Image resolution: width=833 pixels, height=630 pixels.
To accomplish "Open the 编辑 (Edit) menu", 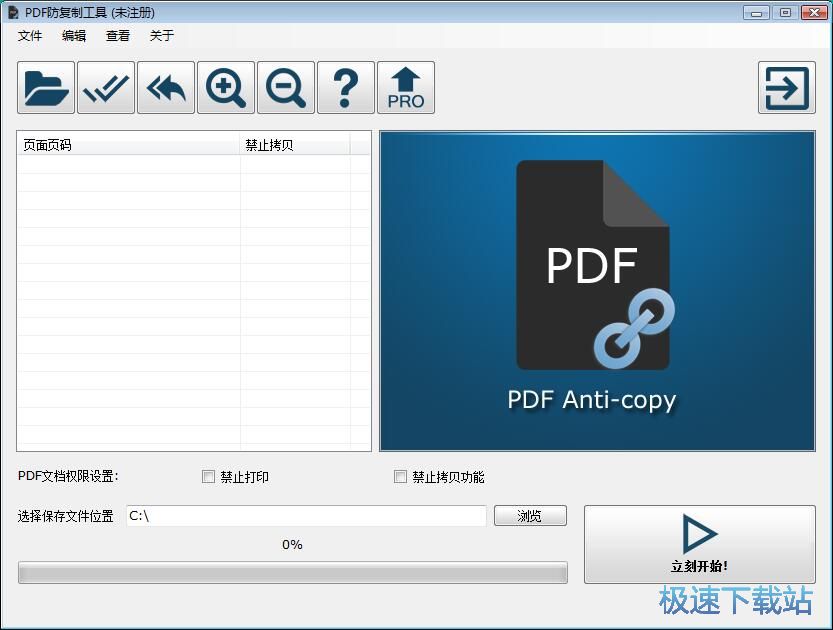I will [73, 36].
